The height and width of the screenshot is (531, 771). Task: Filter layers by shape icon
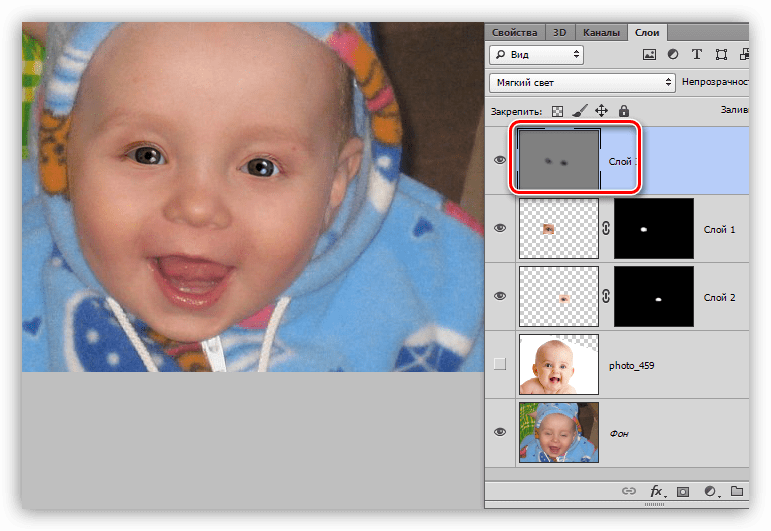[x=721, y=55]
